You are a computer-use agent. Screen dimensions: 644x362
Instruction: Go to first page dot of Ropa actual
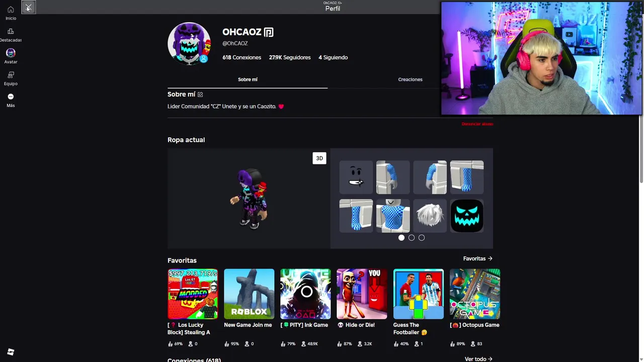pos(401,238)
